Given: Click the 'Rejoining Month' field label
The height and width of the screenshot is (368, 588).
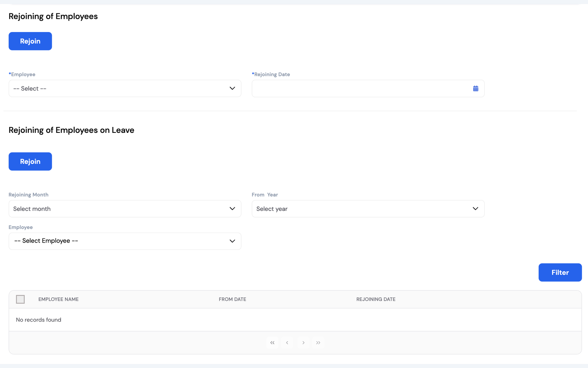Looking at the screenshot, I should [28, 195].
